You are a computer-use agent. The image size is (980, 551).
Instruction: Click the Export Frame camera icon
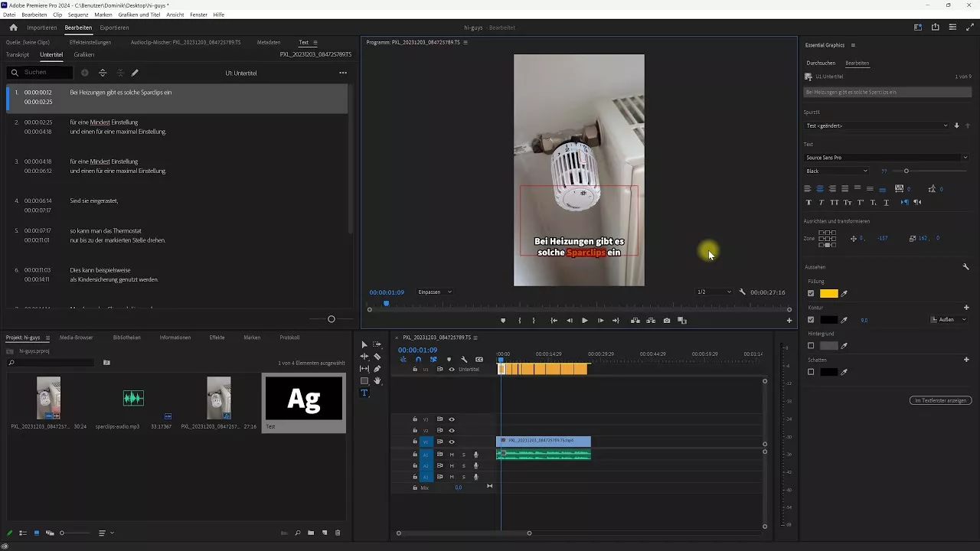click(665, 320)
